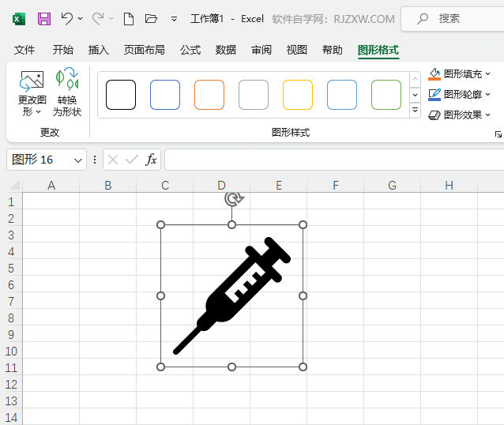
Task: Select the 图形格式 tab
Action: pyautogui.click(x=378, y=51)
